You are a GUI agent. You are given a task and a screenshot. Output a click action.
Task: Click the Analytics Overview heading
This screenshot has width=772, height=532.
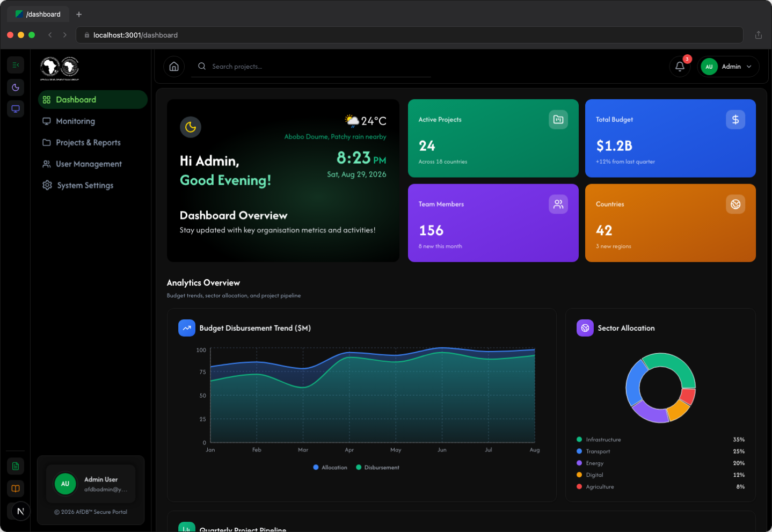pos(203,283)
